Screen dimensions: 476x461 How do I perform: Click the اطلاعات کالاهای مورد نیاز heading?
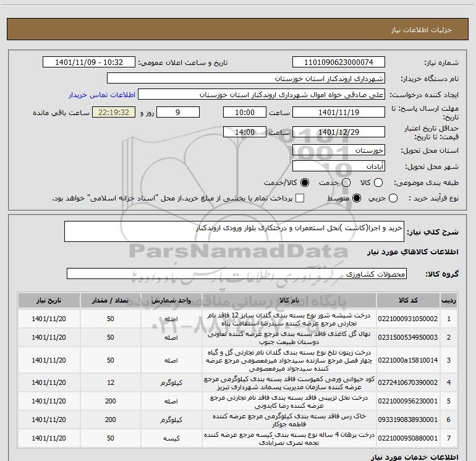413,252
